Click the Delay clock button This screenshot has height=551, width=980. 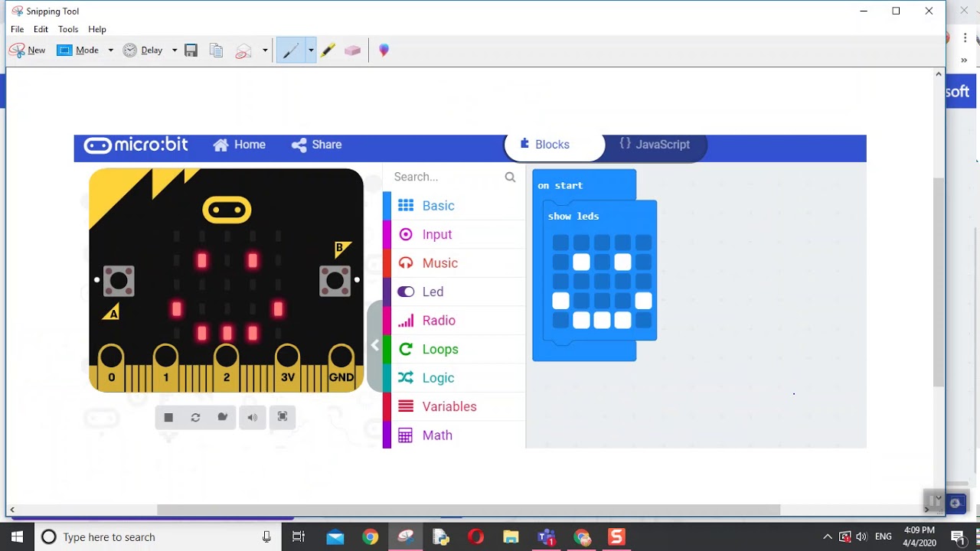(142, 51)
